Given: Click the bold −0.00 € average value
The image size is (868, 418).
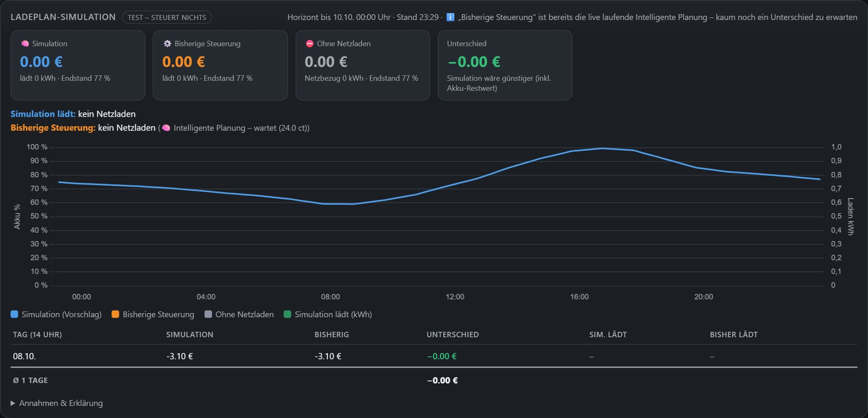Looking at the screenshot, I should [x=442, y=380].
